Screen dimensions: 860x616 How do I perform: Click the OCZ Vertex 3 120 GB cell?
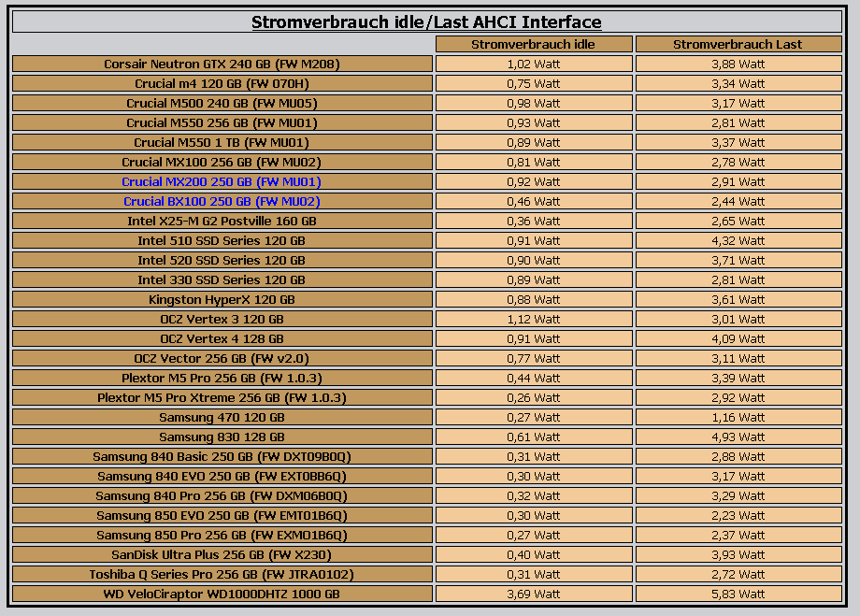[x=222, y=319]
